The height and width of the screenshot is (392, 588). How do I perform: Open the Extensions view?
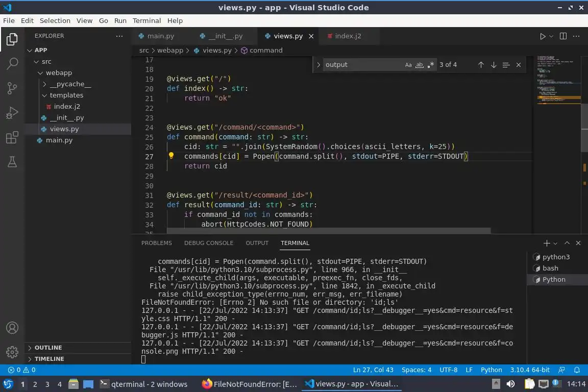coord(12,137)
